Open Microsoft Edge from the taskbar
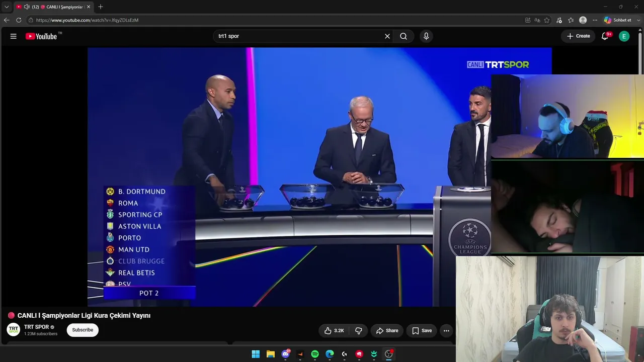Viewport: 644px width, 362px height. pyautogui.click(x=330, y=354)
